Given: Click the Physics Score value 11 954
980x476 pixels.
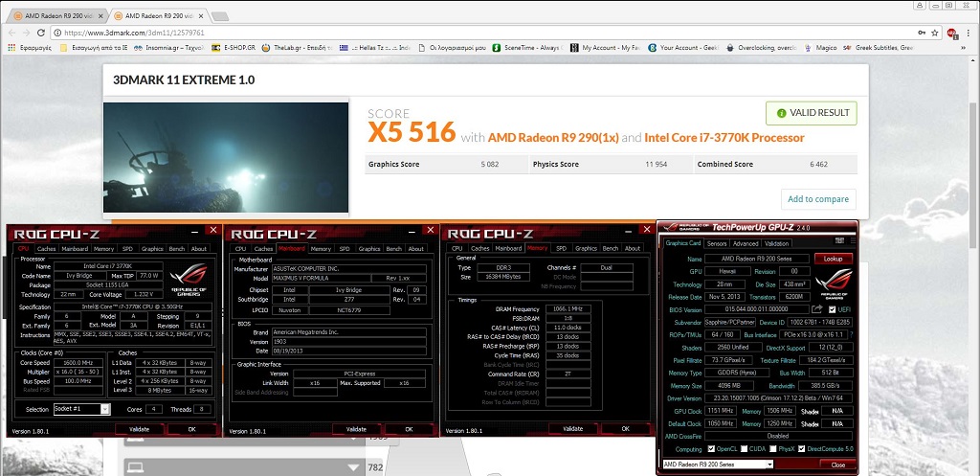Looking at the screenshot, I should click(657, 165).
